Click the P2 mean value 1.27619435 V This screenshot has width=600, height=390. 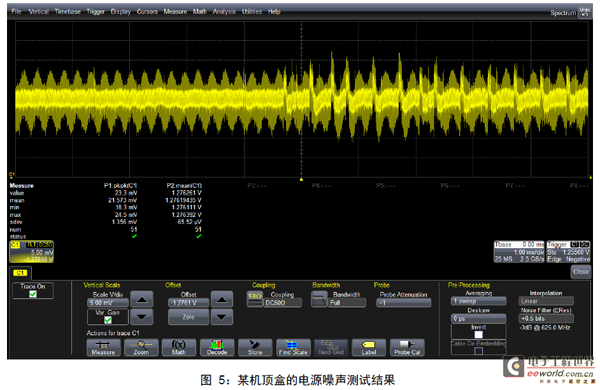(x=184, y=200)
